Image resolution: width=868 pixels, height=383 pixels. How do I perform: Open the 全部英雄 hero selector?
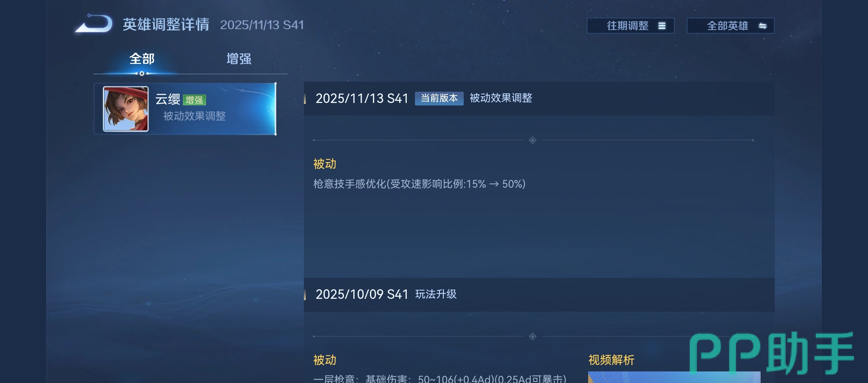[x=730, y=26]
